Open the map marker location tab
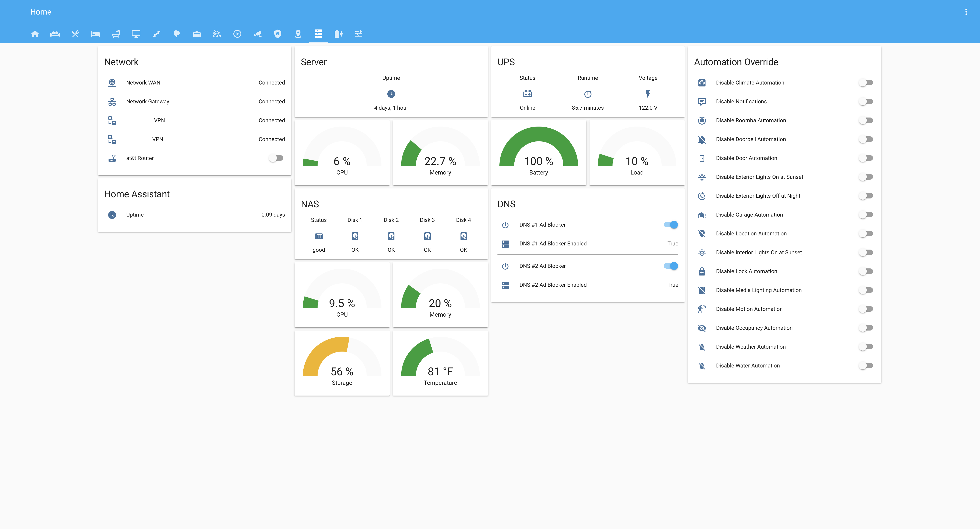The image size is (980, 529). [x=298, y=34]
